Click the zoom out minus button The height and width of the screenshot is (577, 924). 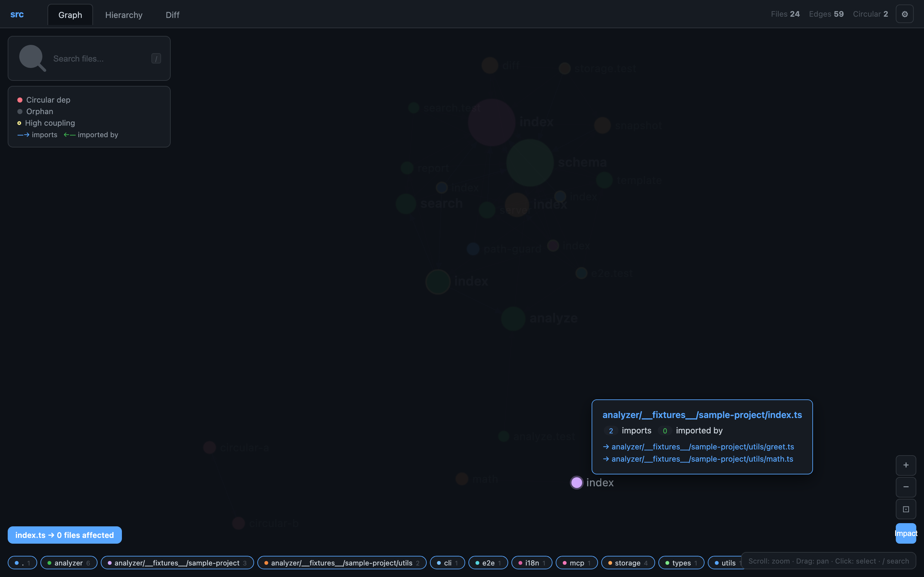pos(905,487)
